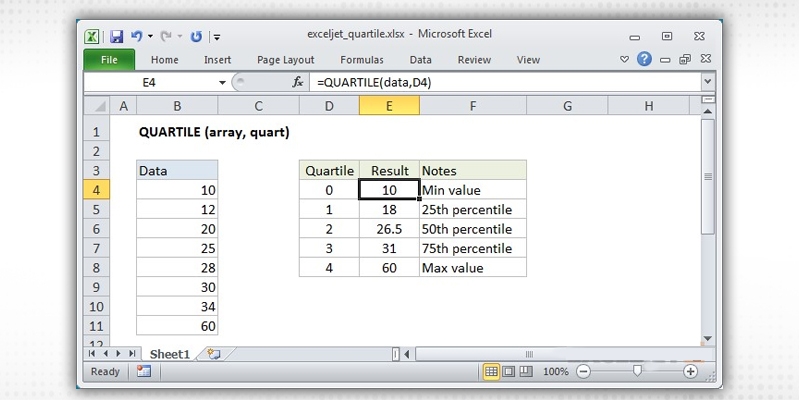Switch to Page Layout view button
Screen dimensions: 800x400
coord(508,371)
